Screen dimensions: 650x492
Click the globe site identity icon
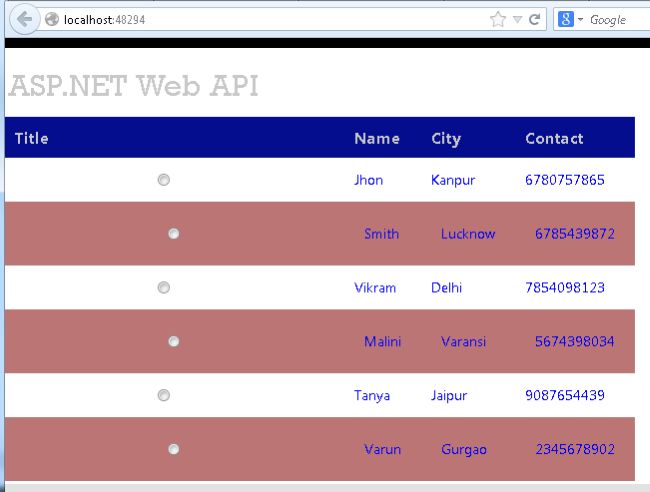point(52,19)
